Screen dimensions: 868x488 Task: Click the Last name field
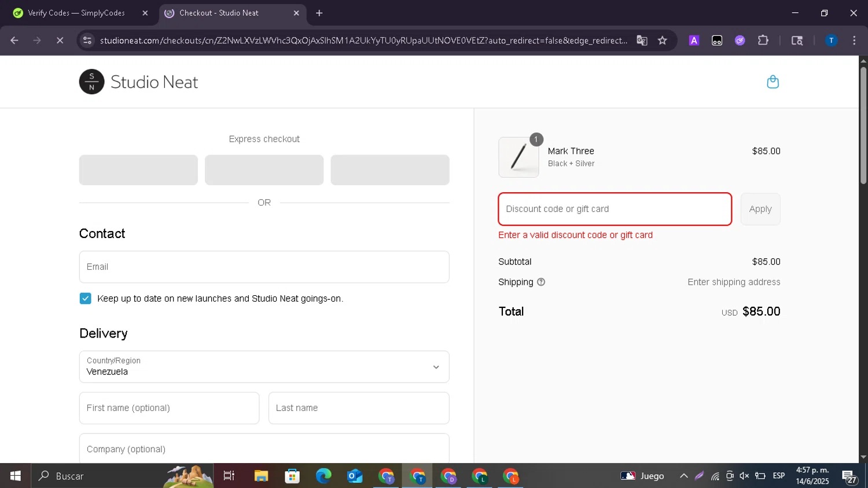point(359,408)
